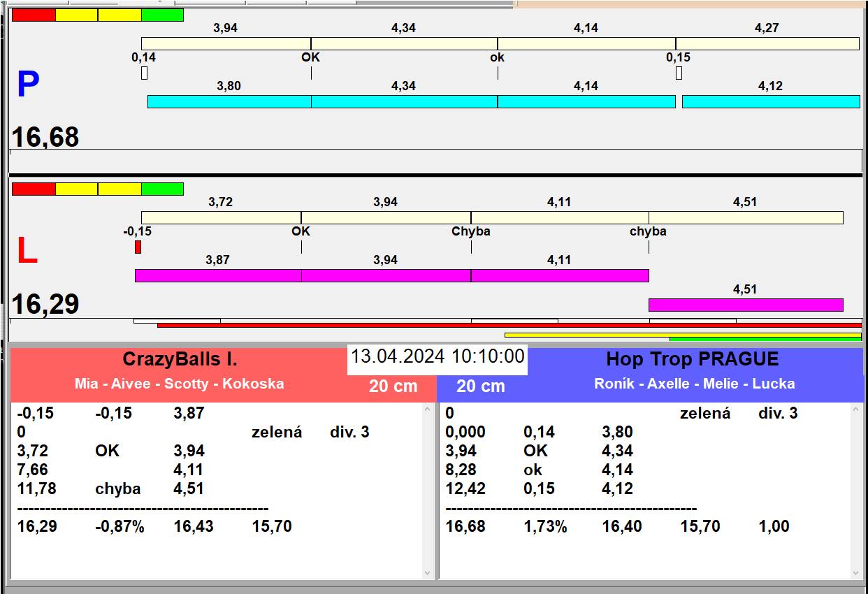Select the cyan 3,80 segment in lane P
The image size is (868, 594).
[x=229, y=101]
